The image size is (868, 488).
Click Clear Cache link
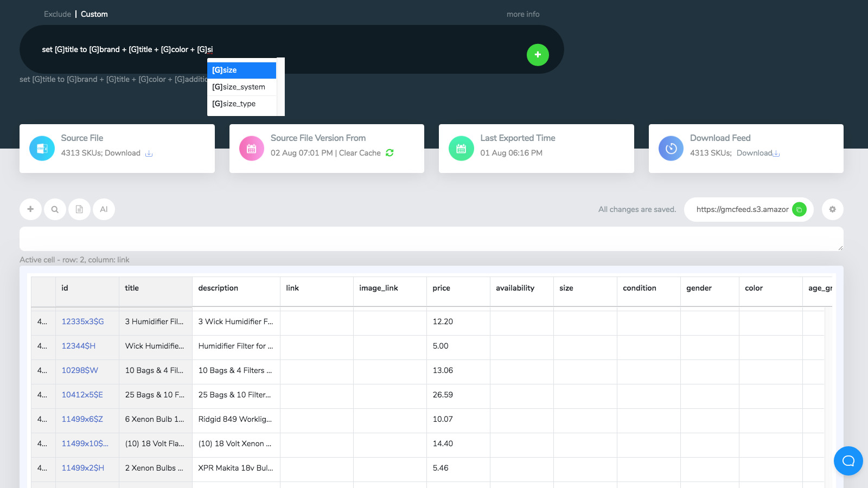[360, 153]
